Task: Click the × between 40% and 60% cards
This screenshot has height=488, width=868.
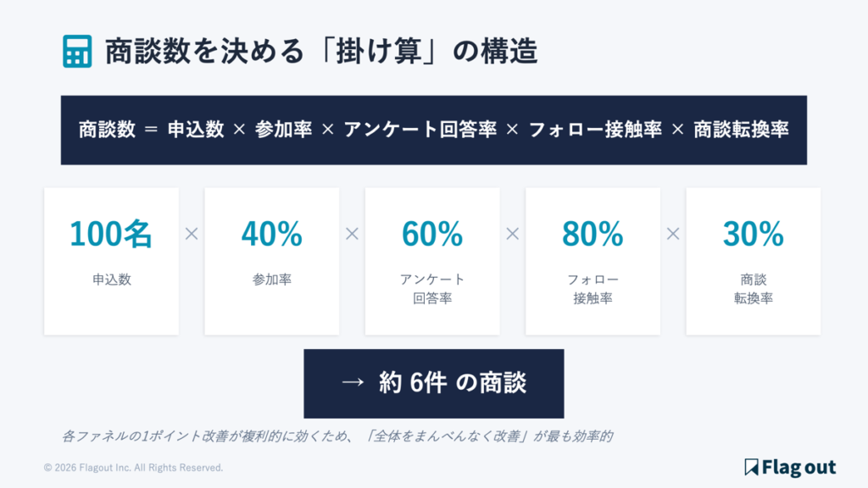Action: [x=352, y=234]
